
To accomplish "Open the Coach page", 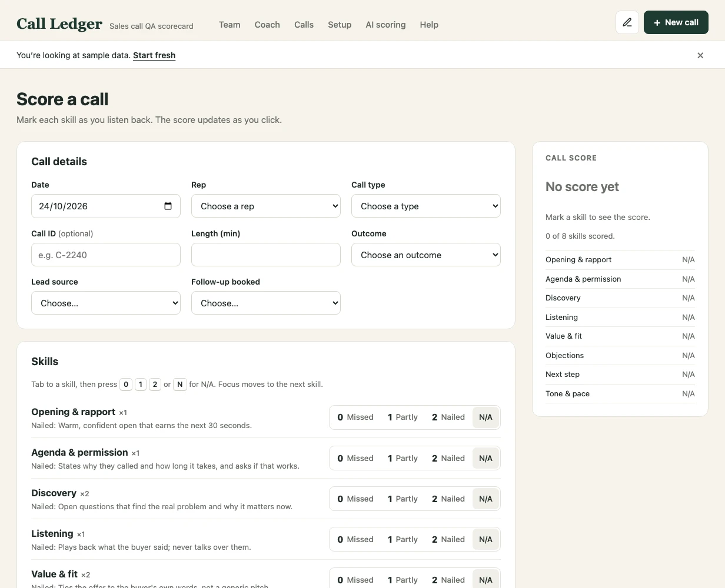I will click(x=267, y=25).
